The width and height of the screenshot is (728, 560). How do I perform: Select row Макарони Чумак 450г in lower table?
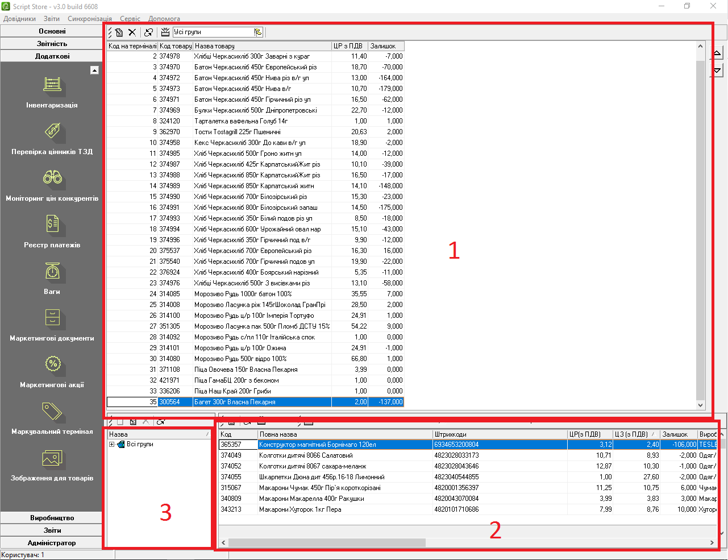click(319, 488)
